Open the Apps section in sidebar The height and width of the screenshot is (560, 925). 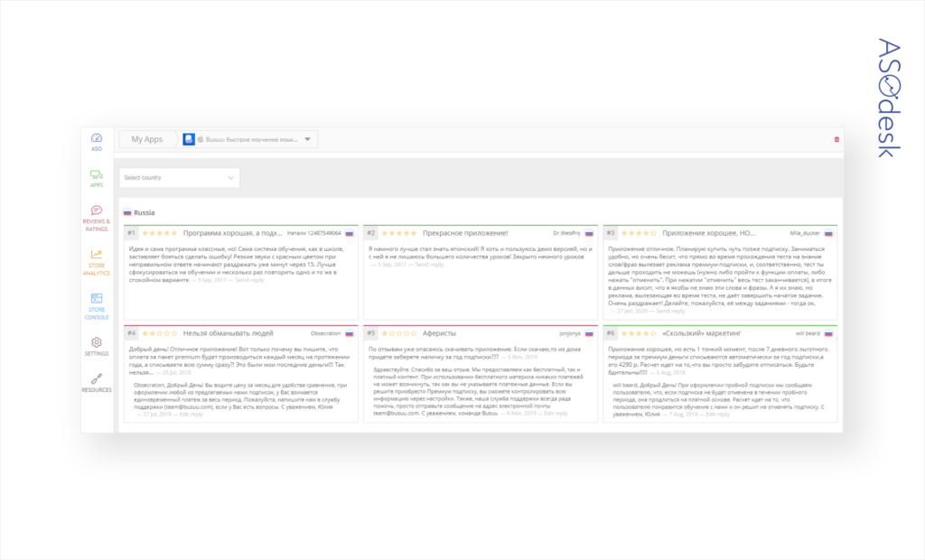pos(96,178)
